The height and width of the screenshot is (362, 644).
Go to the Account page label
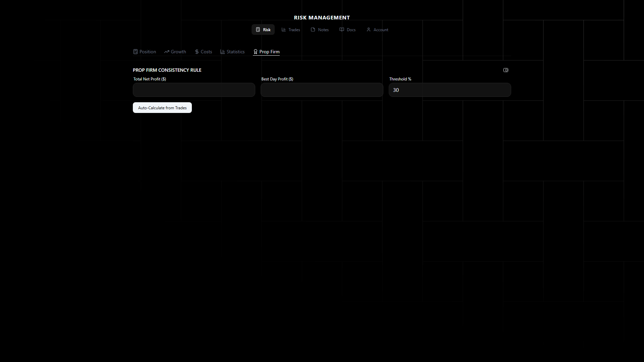pos(381,30)
